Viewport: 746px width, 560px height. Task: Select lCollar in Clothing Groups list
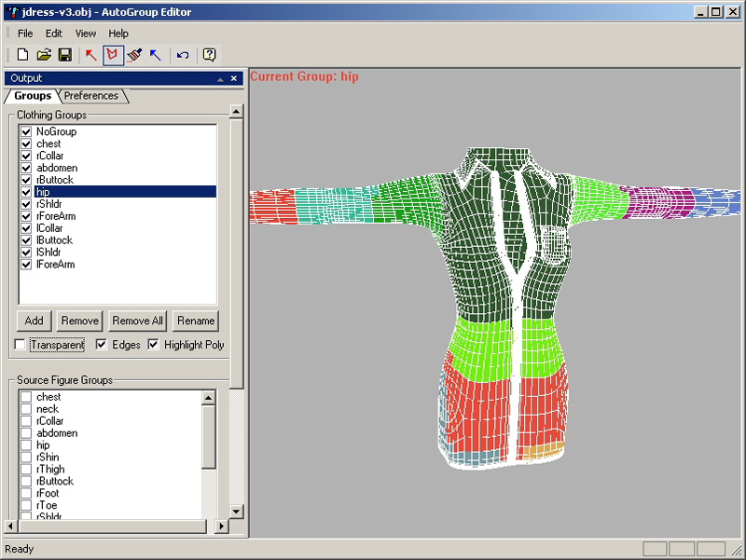click(49, 228)
